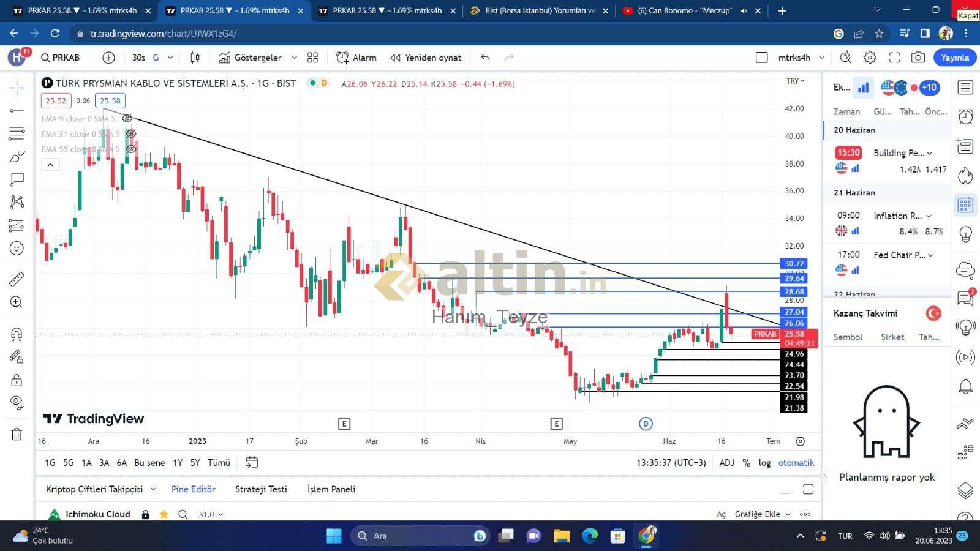This screenshot has height=551, width=980.
Task: Expand Kriptop Çiftleri Takipçisi dropdown
Action: tap(153, 489)
